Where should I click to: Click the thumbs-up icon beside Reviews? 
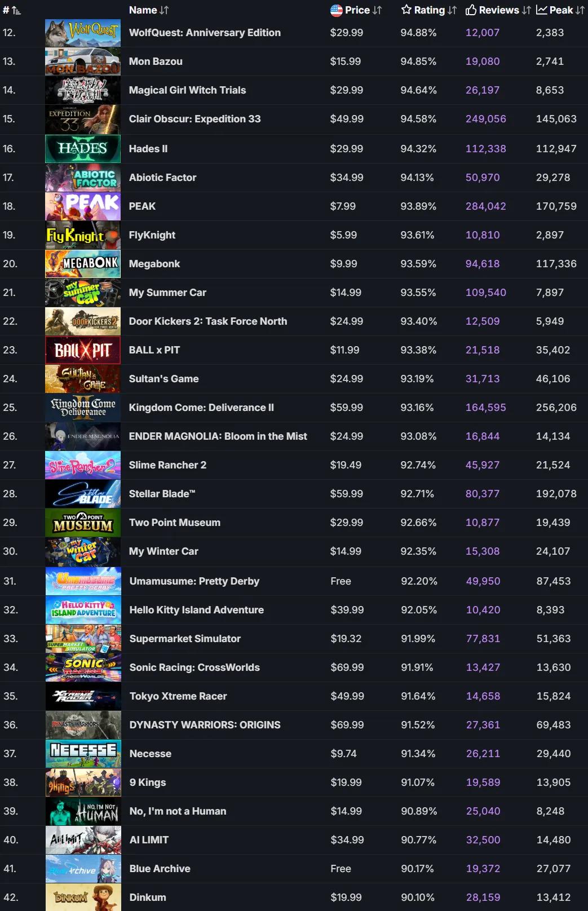point(471,10)
